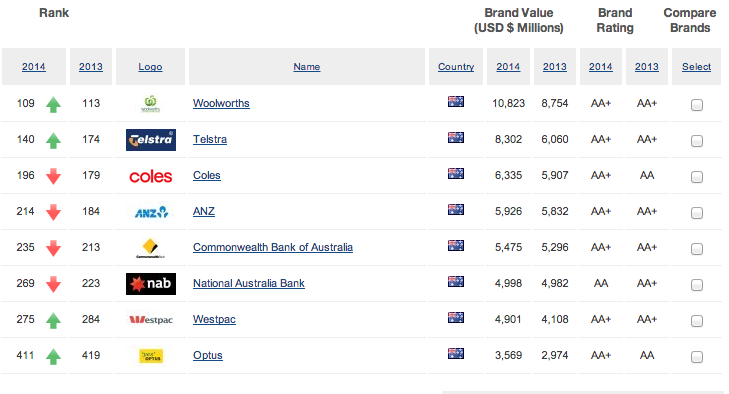729x394 pixels.
Task: Click the Commonwealth Bank diamond logo
Action: [150, 248]
